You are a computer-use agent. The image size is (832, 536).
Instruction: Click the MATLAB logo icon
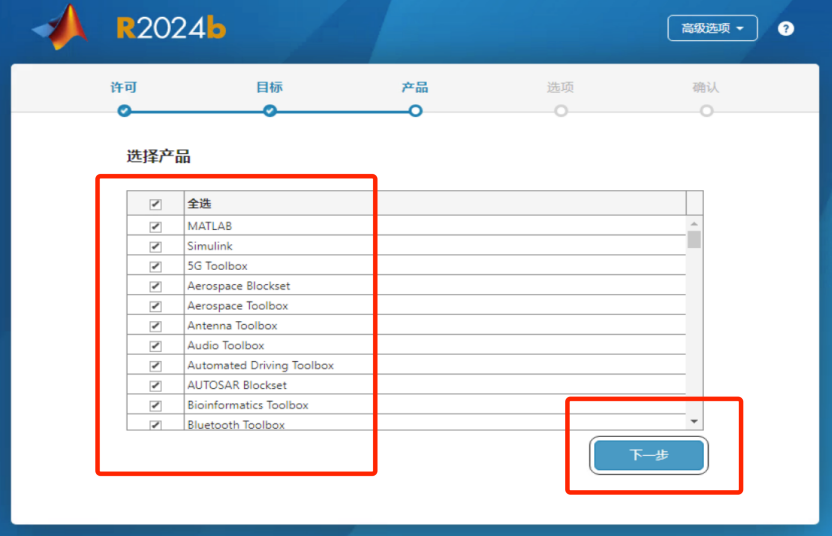tap(60, 27)
